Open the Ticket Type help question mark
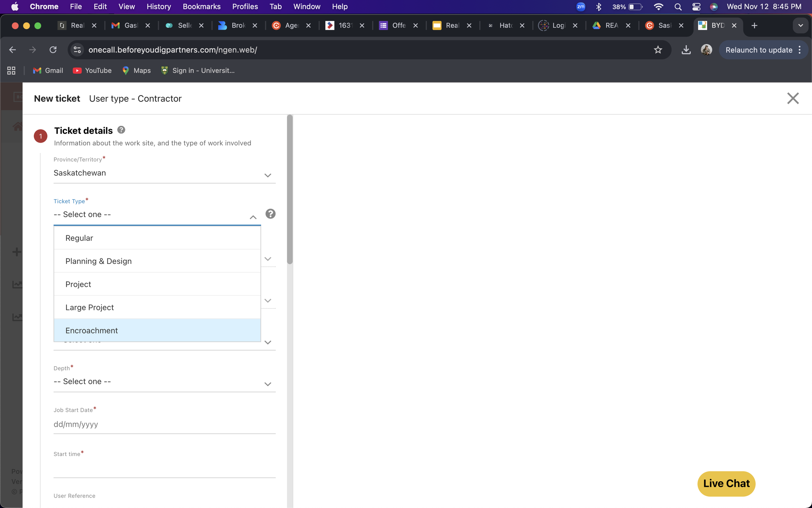The image size is (812, 508). (x=270, y=214)
